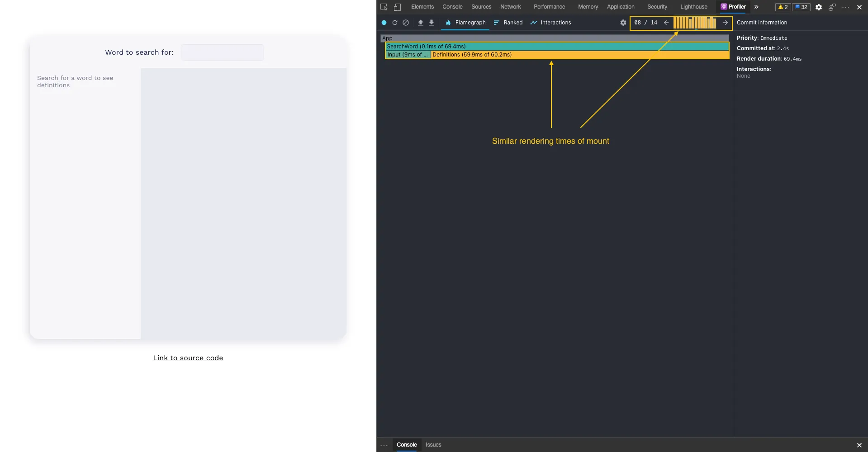The image size is (868, 452).
Task: Switch to the Ranked view tab
Action: pyautogui.click(x=508, y=23)
